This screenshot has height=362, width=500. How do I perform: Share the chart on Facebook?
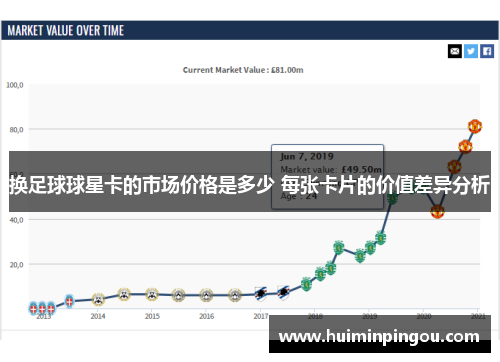coord(487,51)
